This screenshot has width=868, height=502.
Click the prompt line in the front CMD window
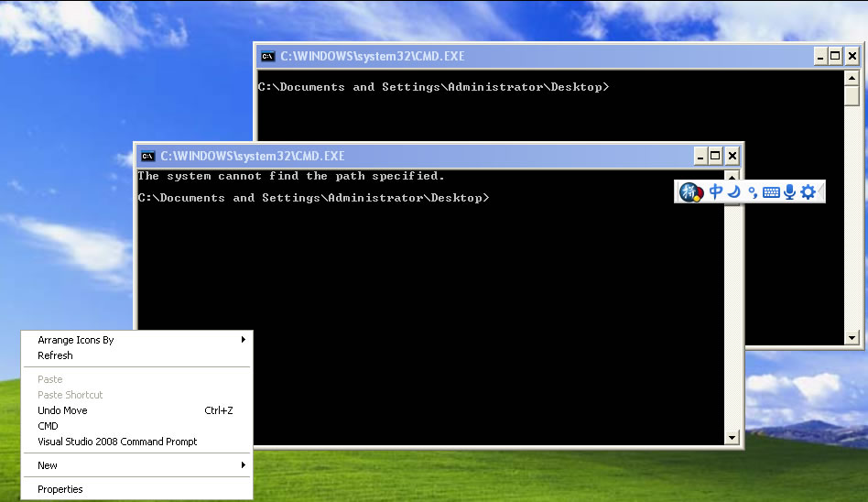(314, 198)
